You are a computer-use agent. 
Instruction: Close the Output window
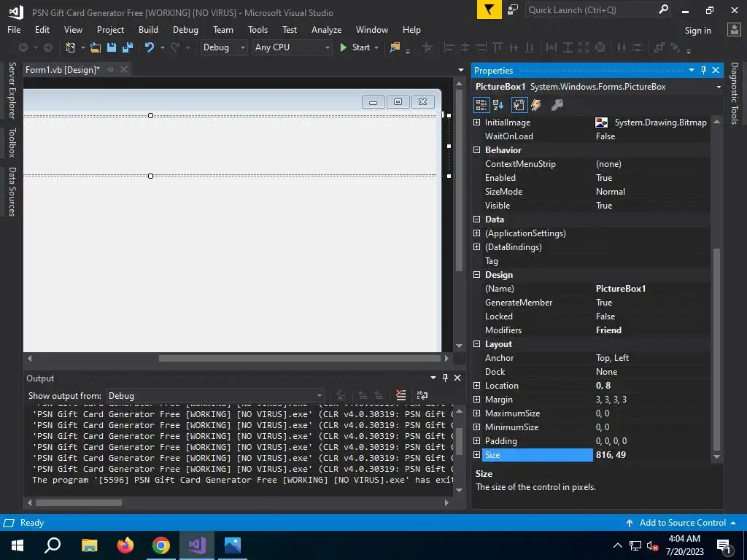coord(457,378)
